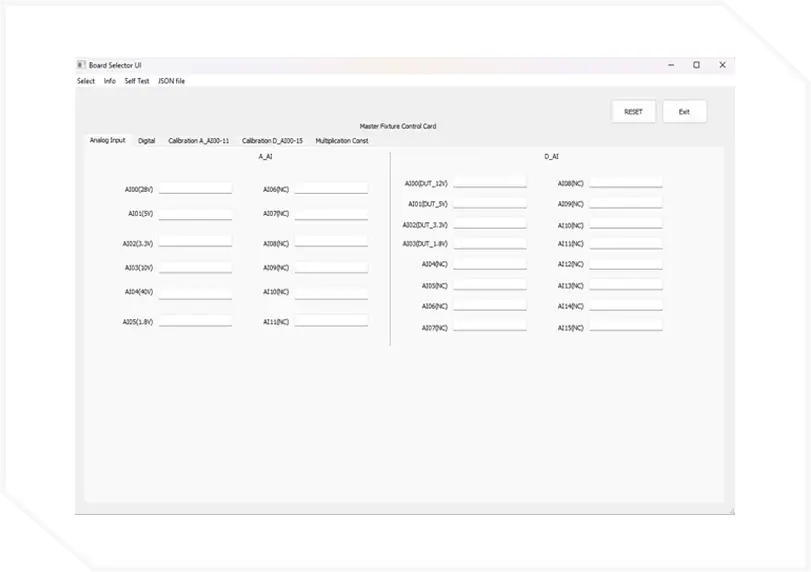Click the AI03(DUT_1.8V) input field
This screenshot has width=811, height=572.
coord(489,243)
